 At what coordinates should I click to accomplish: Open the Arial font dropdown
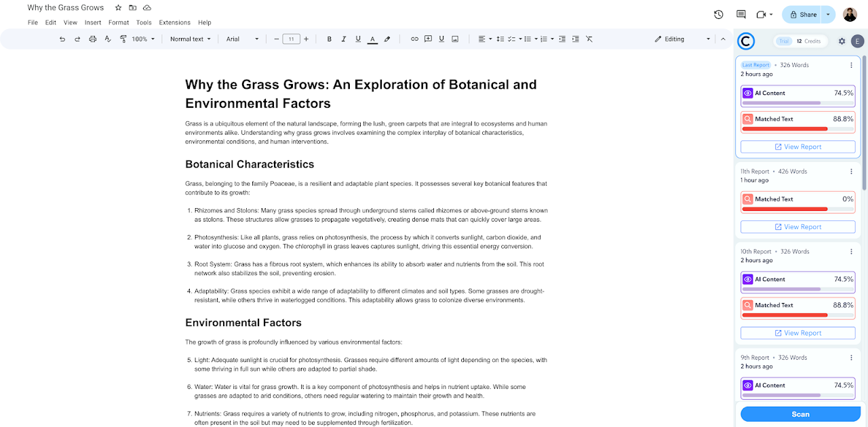pos(242,39)
